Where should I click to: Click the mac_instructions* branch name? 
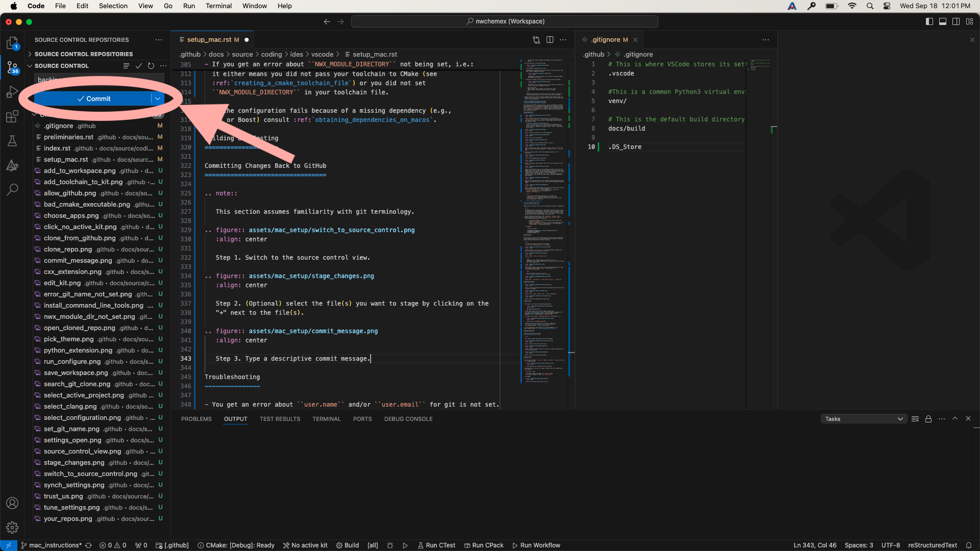tap(51, 545)
